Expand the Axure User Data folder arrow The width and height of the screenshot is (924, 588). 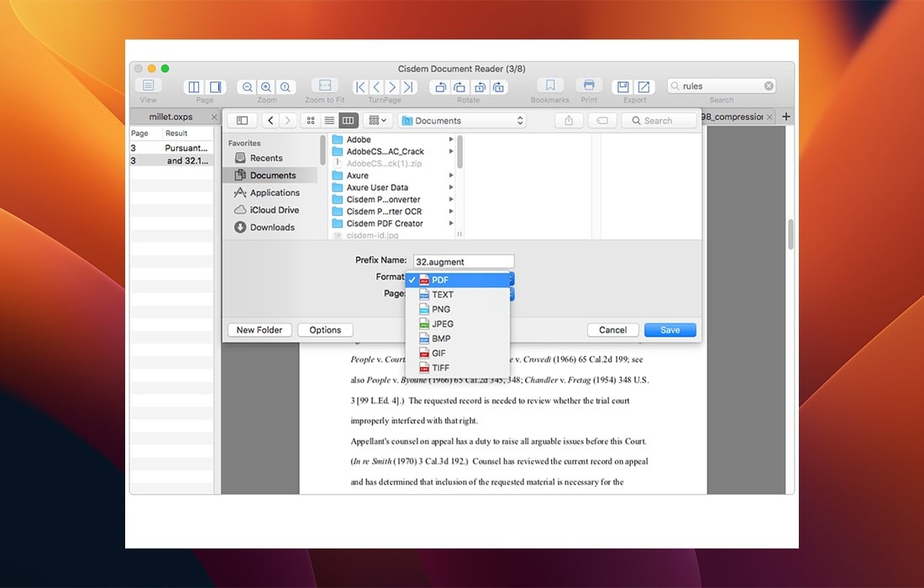451,187
